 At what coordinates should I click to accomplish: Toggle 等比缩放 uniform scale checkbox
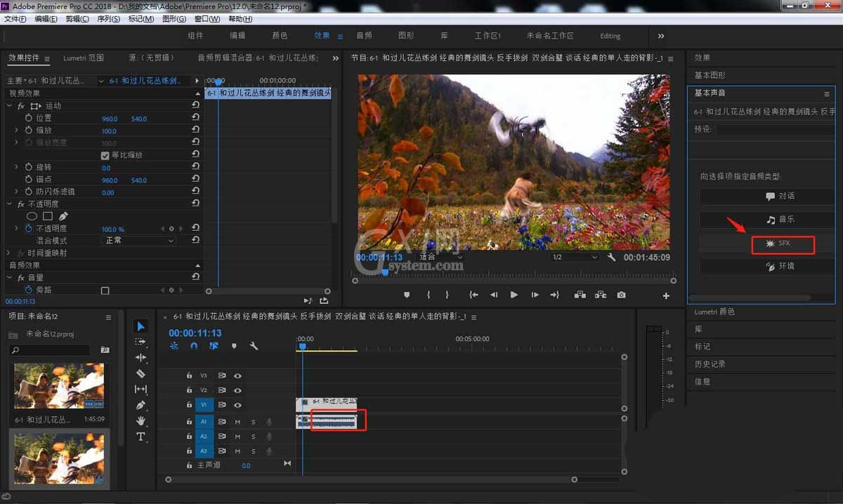click(x=105, y=155)
